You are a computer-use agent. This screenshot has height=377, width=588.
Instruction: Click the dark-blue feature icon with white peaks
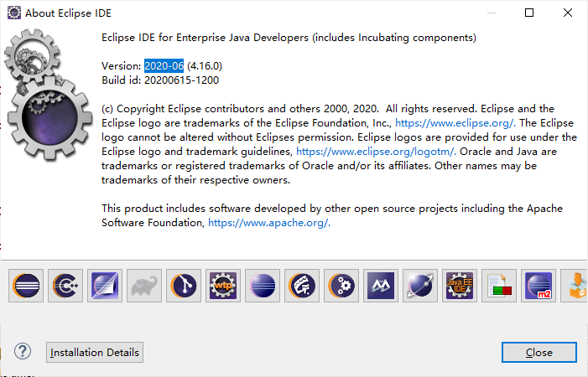click(x=381, y=286)
